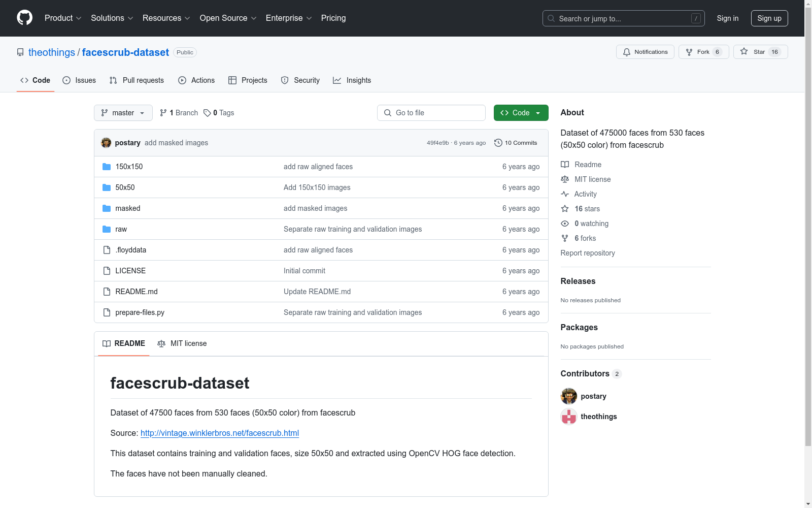Switch to the Projects tab
Viewport: 812px width, 508px height.
point(248,80)
